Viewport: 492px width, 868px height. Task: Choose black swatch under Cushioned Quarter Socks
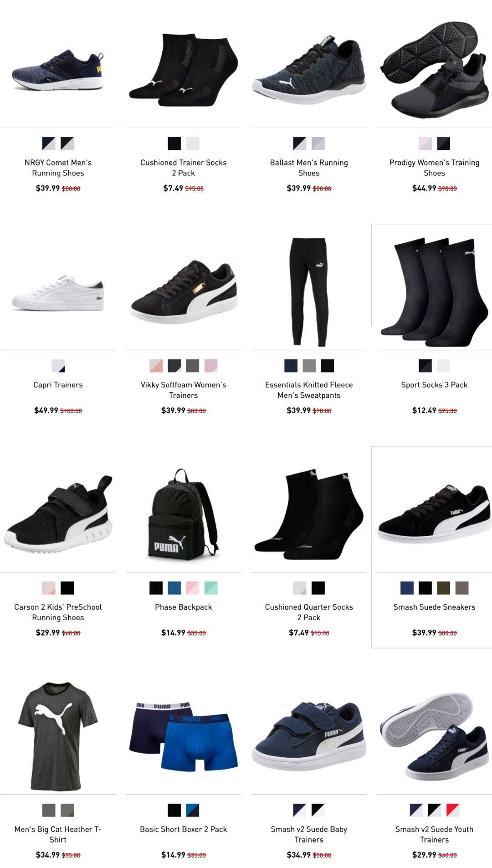pos(318,588)
